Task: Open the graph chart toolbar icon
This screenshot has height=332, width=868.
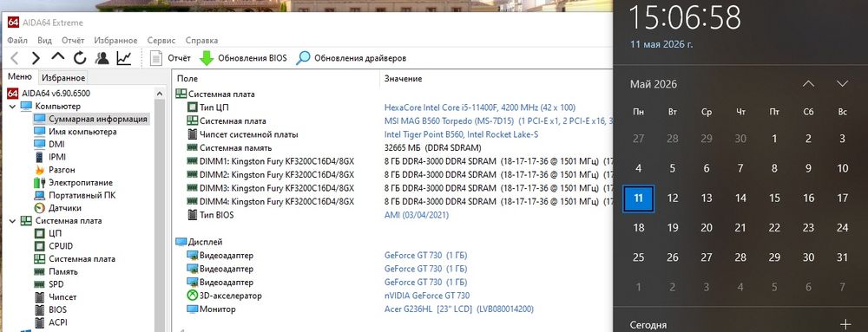Action: click(x=124, y=58)
